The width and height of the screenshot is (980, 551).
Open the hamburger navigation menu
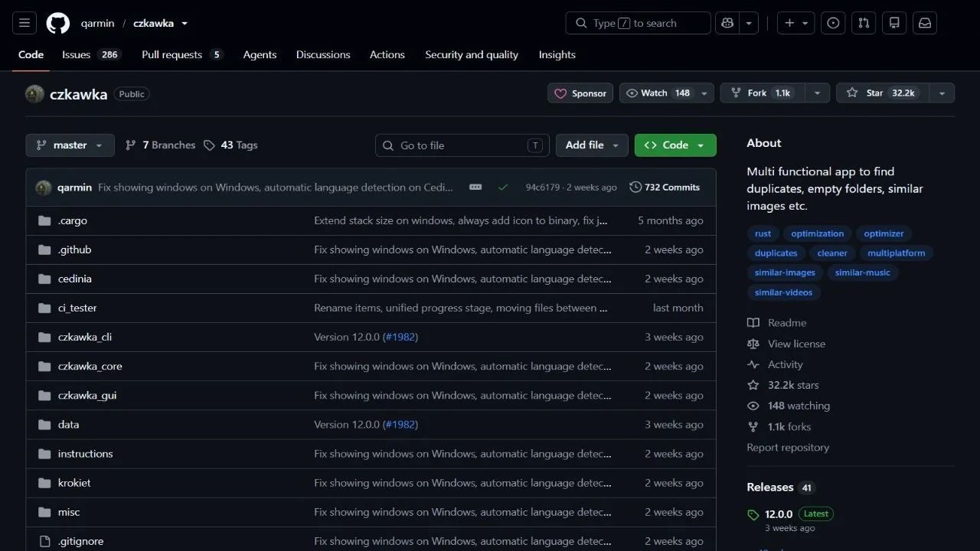[24, 23]
